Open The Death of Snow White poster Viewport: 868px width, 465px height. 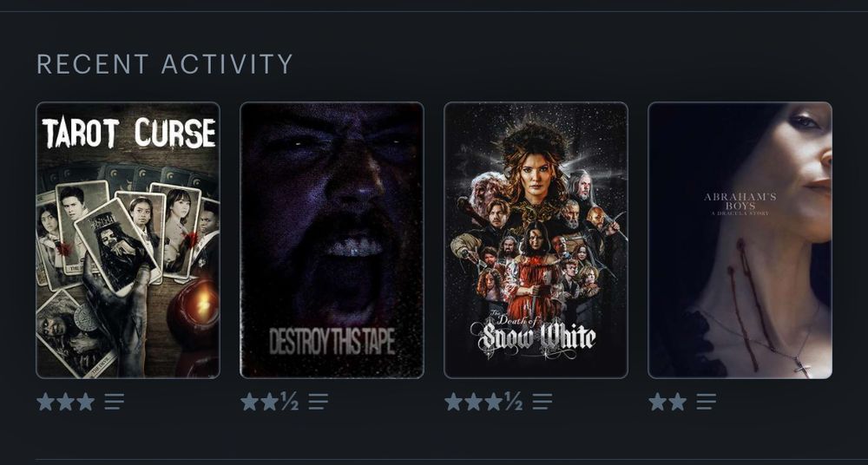pyautogui.click(x=536, y=240)
